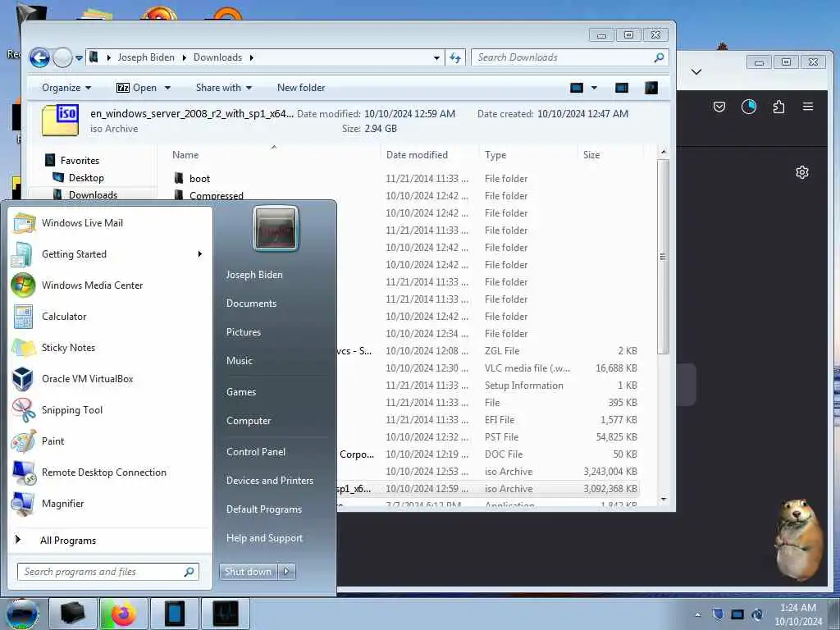Screen dimensions: 840x630
Task: Click the taskbar clock showing 1:24 AM
Action: pos(798,614)
